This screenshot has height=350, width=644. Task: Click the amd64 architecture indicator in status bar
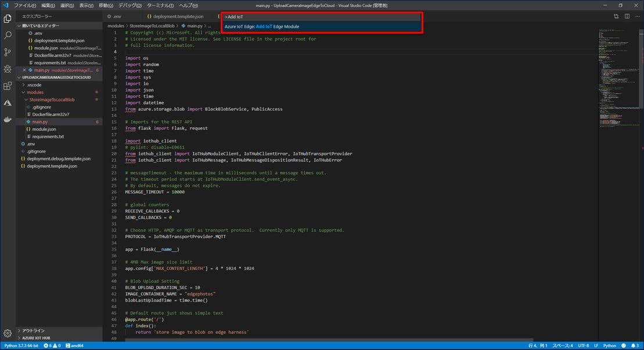coord(75,345)
